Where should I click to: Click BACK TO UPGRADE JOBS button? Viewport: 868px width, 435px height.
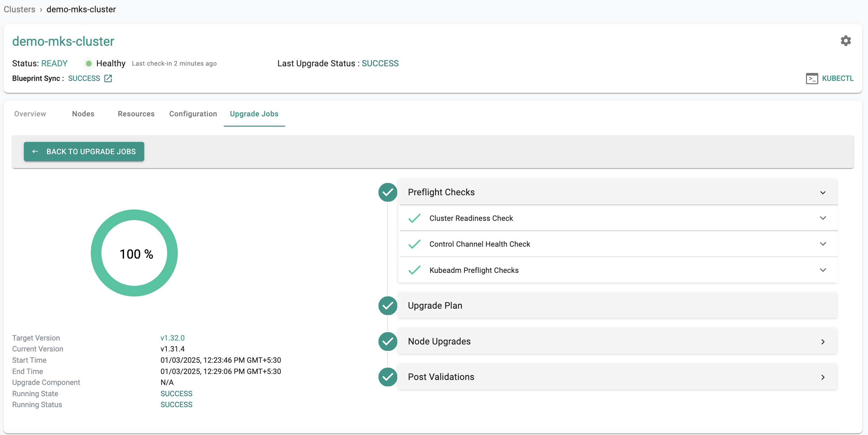(x=84, y=151)
